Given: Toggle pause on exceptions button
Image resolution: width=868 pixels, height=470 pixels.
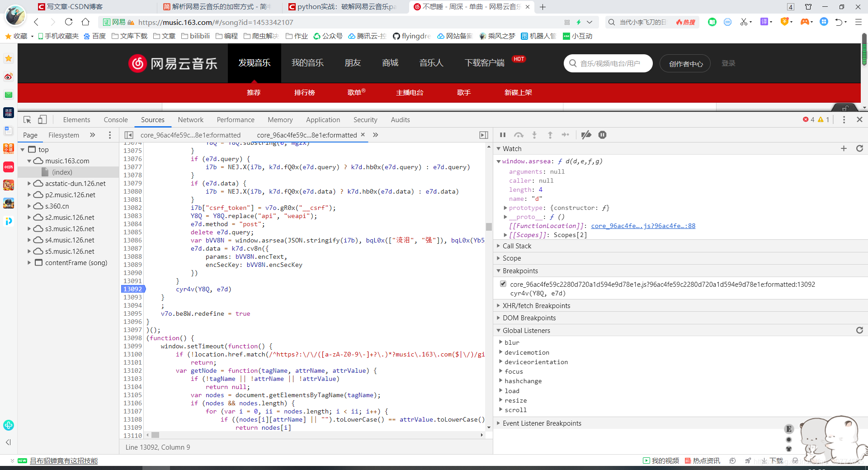Looking at the screenshot, I should [603, 135].
